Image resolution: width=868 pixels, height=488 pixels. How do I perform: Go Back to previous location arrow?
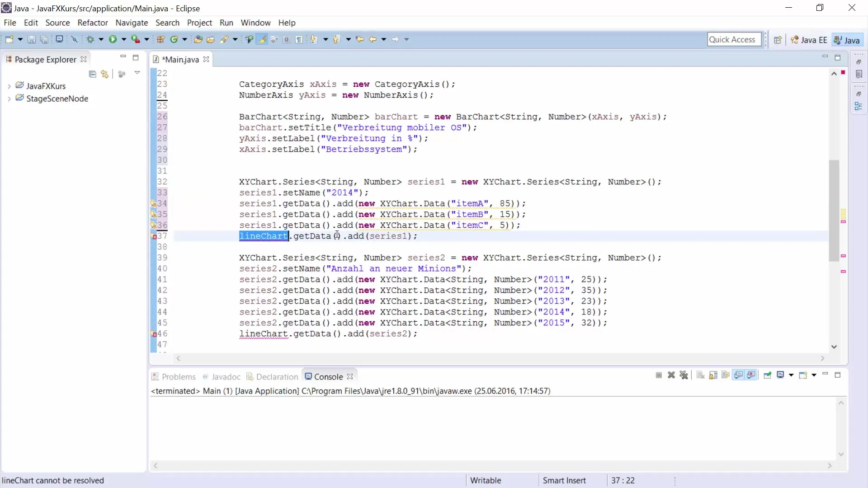click(x=373, y=39)
